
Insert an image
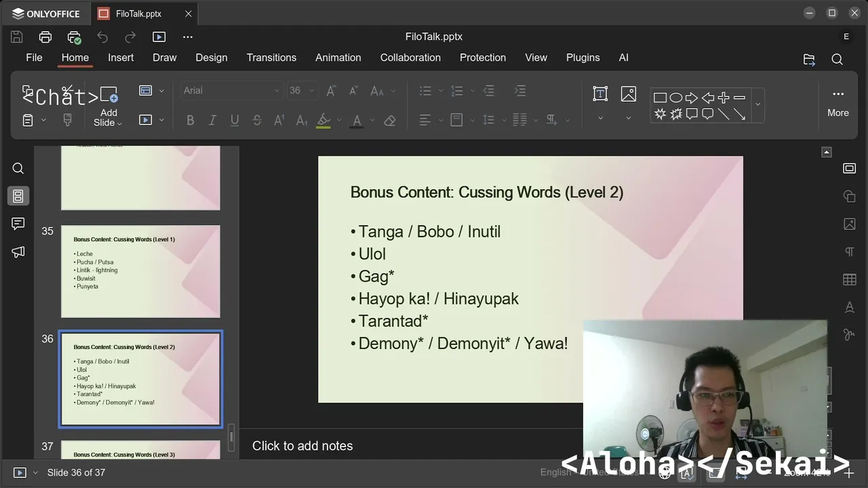tap(629, 94)
